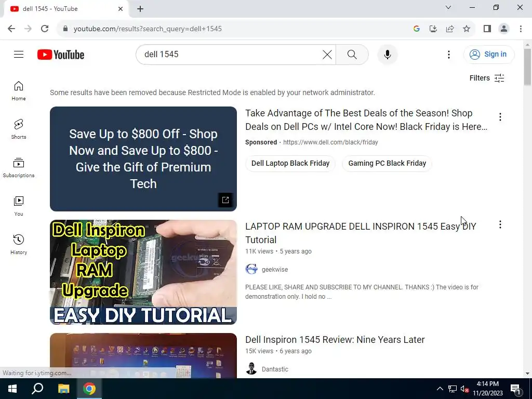This screenshot has width=532, height=399.
Task: Click the Gaming PC Black Friday chip
Action: click(387, 163)
